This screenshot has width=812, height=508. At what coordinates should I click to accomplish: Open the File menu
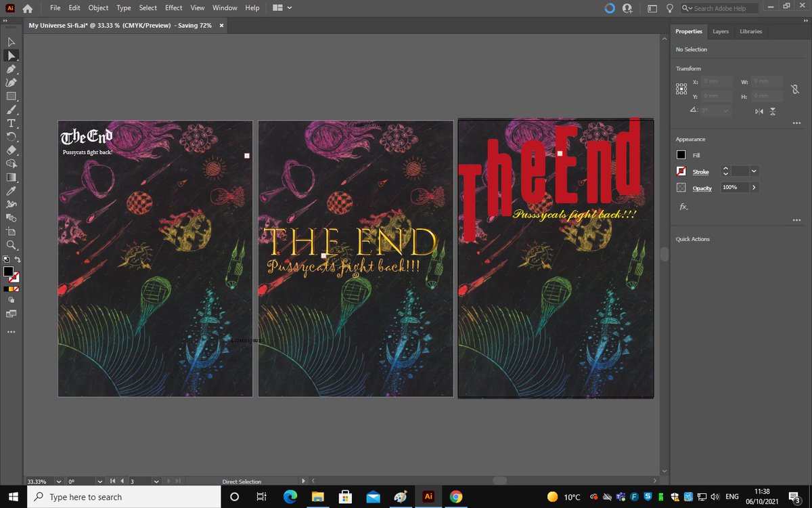click(x=55, y=8)
